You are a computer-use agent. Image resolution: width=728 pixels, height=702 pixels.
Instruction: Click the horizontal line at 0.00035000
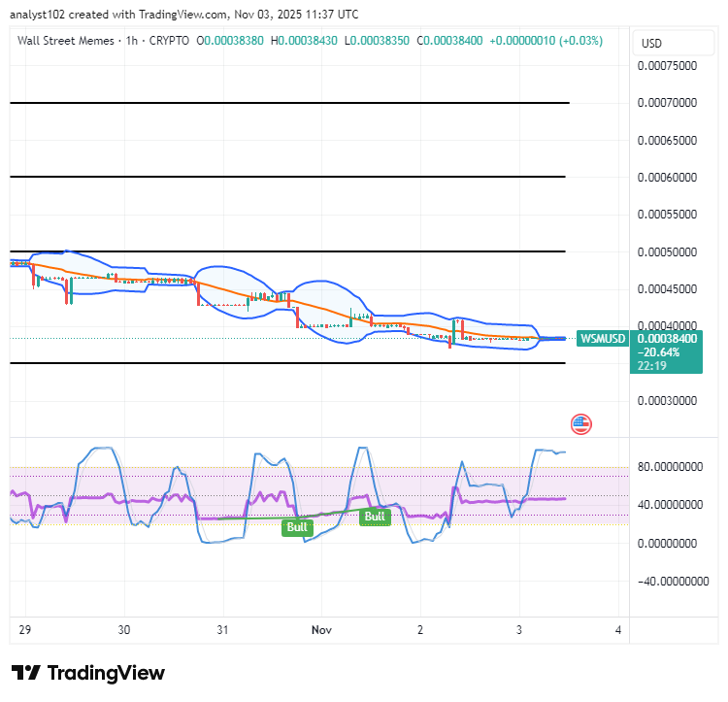(288, 363)
